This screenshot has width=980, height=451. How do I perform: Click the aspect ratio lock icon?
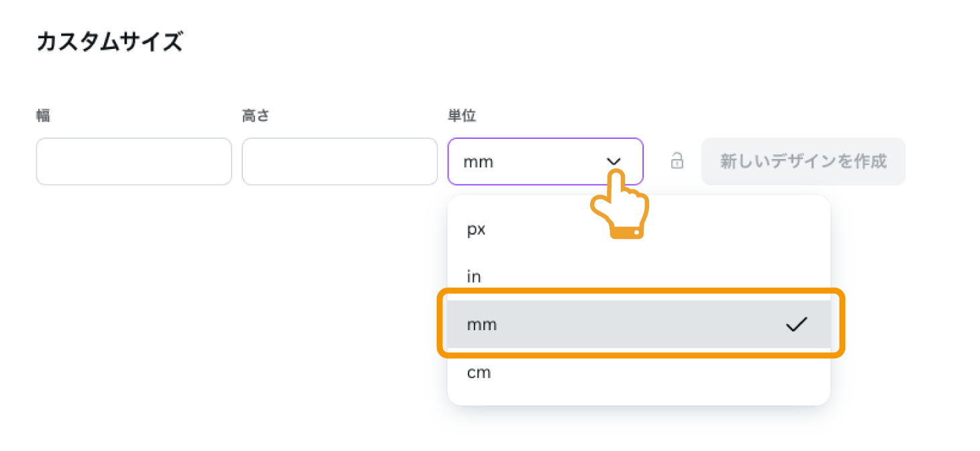coord(677,161)
